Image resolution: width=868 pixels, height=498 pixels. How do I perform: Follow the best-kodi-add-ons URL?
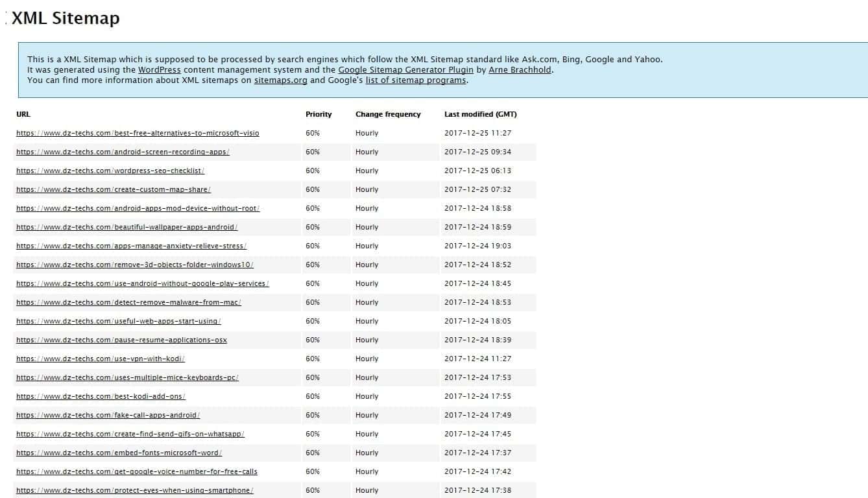pyautogui.click(x=101, y=396)
